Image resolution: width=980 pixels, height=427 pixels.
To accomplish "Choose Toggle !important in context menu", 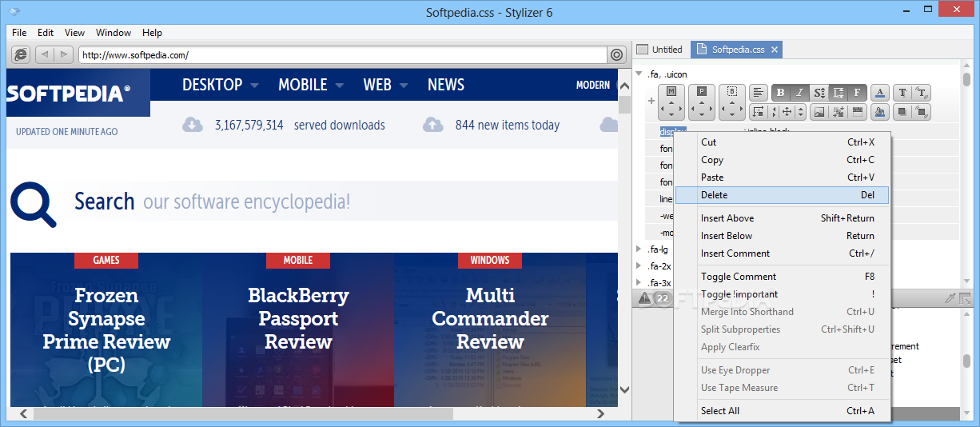I will (782, 294).
